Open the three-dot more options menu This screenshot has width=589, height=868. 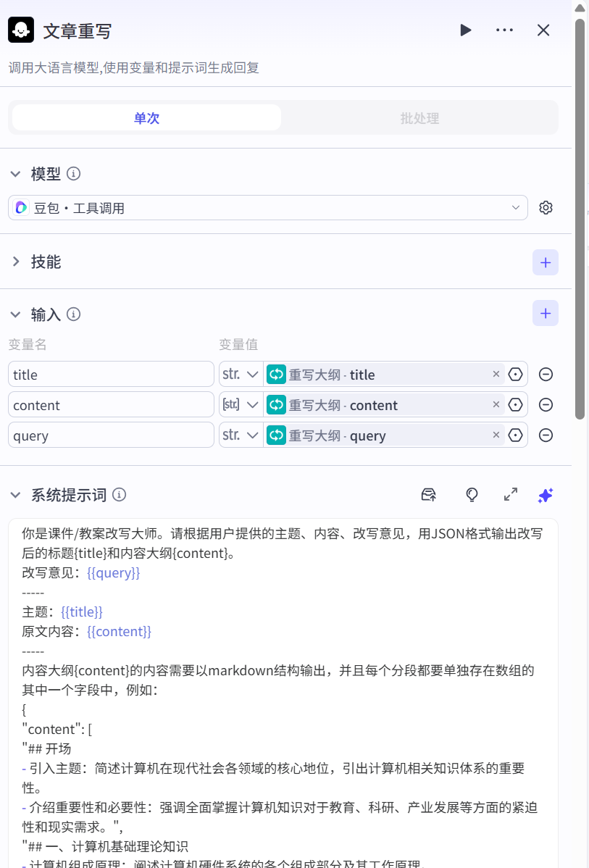tap(504, 30)
